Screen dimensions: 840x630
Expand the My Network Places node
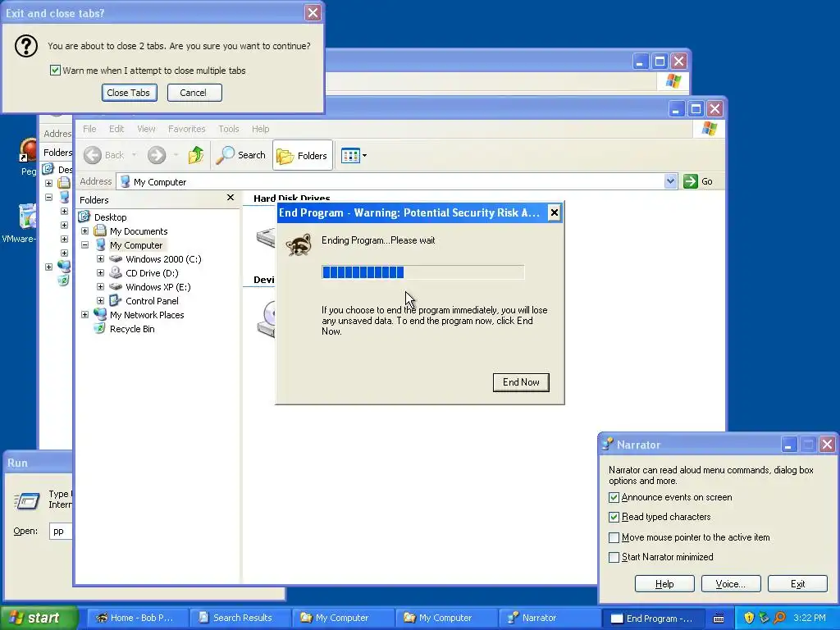[x=84, y=314]
